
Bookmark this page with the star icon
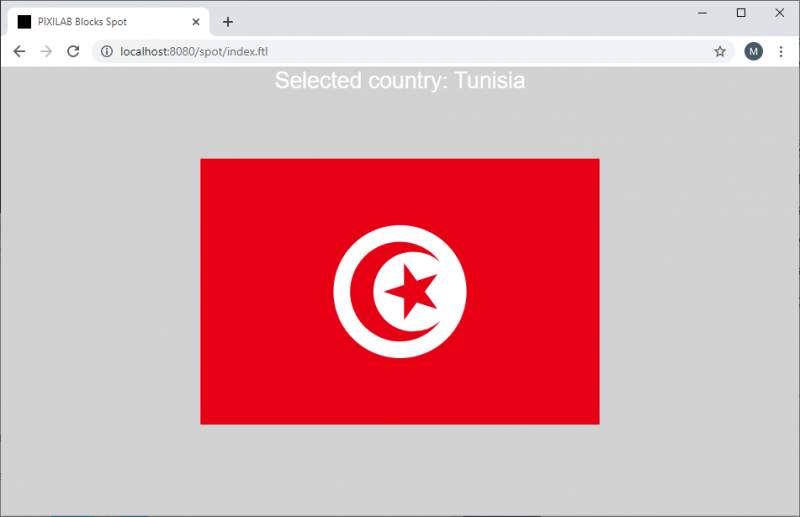click(x=720, y=52)
